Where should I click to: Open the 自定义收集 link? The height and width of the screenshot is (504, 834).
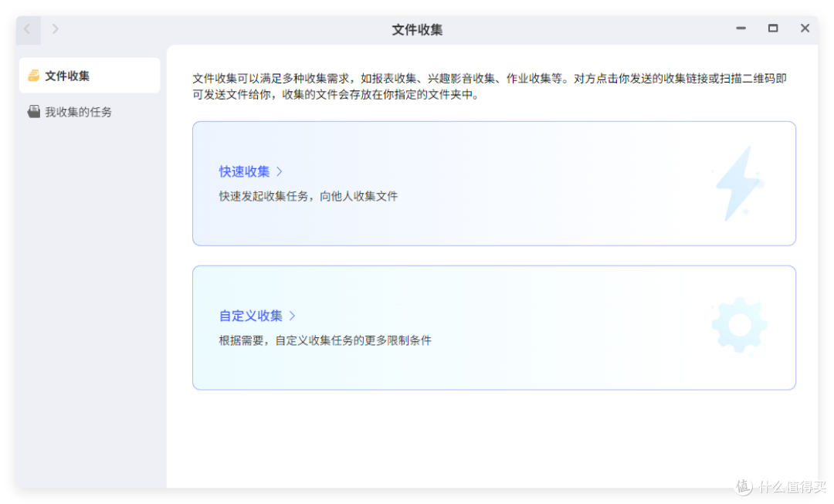pyautogui.click(x=251, y=316)
